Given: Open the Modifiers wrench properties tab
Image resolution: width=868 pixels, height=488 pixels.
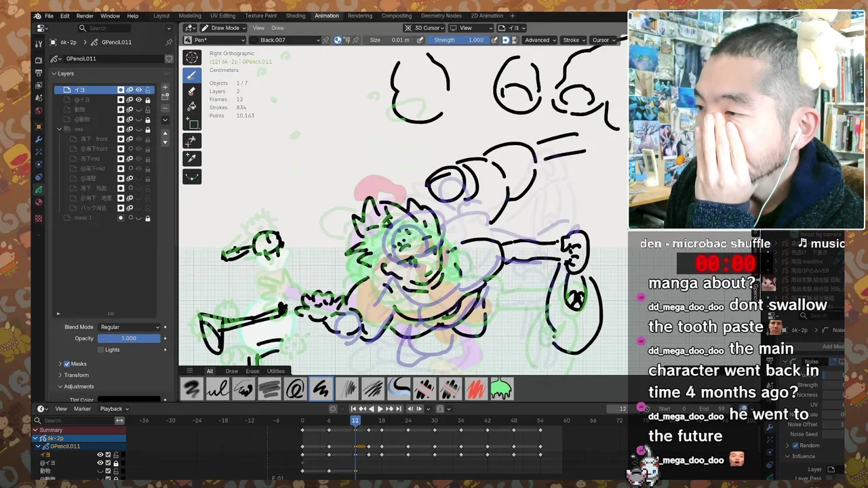Looking at the screenshot, I should 39,140.
